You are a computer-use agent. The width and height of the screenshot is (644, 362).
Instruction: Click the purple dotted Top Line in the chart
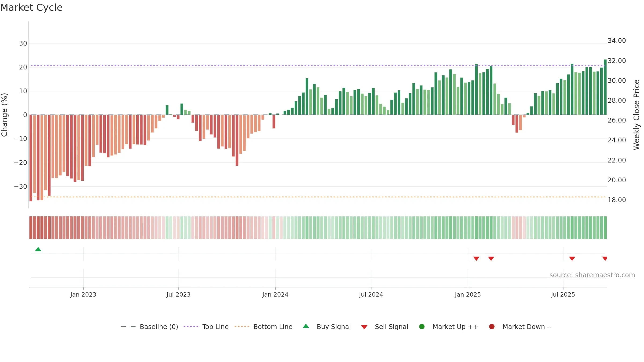(x=318, y=66)
